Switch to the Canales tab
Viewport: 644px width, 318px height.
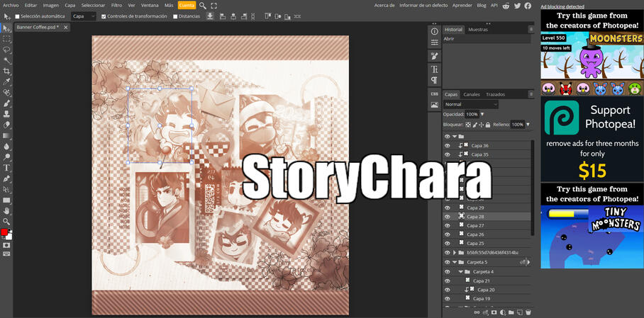pyautogui.click(x=472, y=94)
